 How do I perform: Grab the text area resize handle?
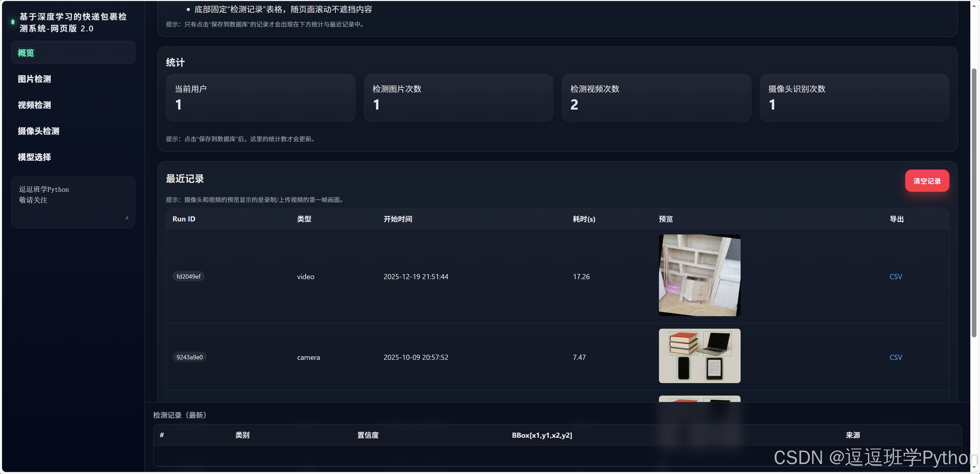pyautogui.click(x=127, y=218)
